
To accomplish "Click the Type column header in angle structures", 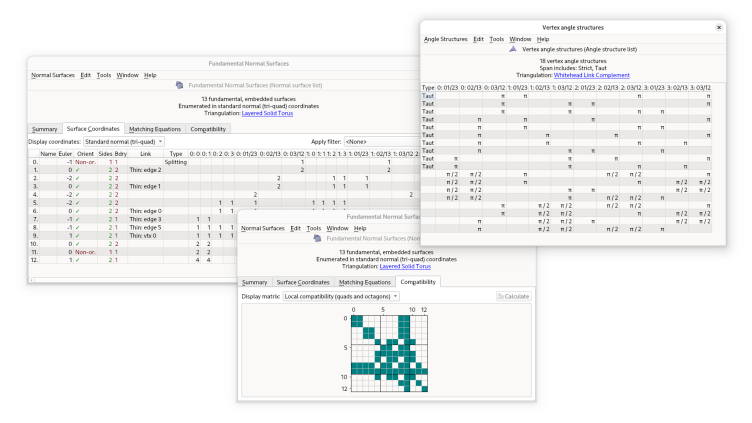I will [x=428, y=88].
